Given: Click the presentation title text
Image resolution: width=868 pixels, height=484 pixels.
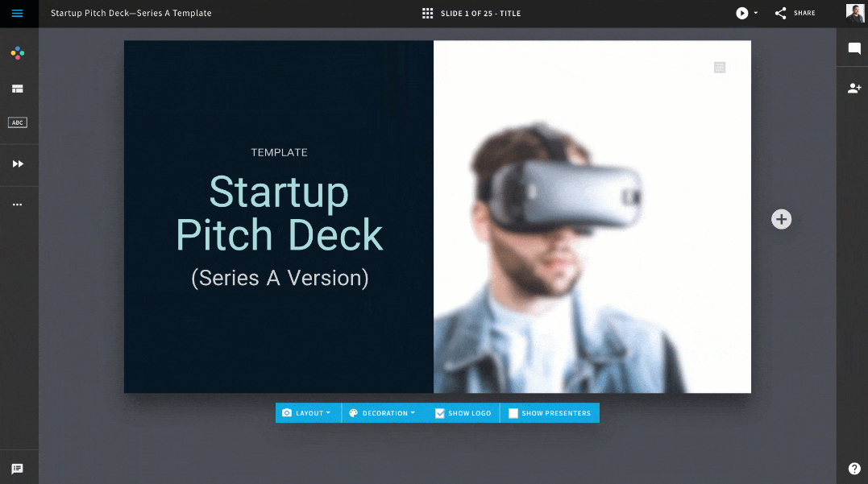Looking at the screenshot, I should 131,13.
